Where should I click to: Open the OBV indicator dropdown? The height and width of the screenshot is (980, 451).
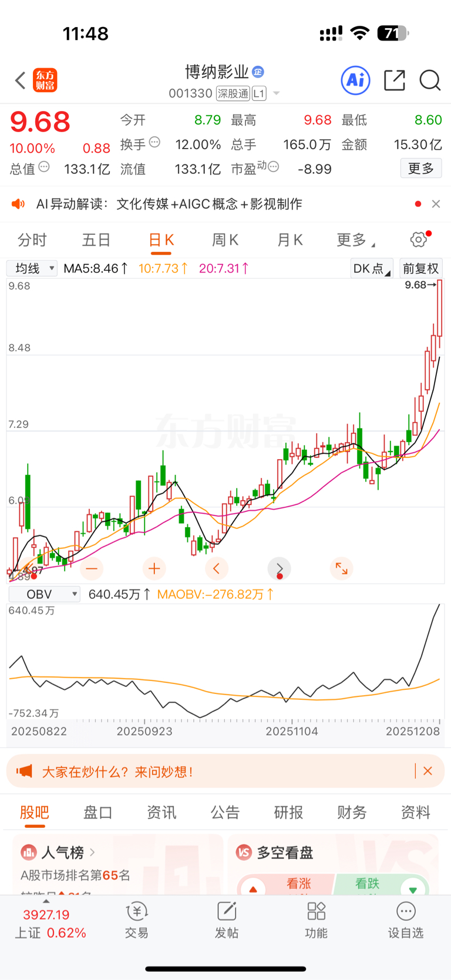tap(44, 594)
